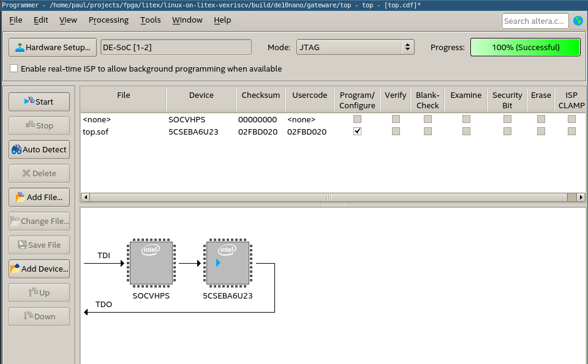Click left arrow of horizontal scrollbar

point(85,197)
